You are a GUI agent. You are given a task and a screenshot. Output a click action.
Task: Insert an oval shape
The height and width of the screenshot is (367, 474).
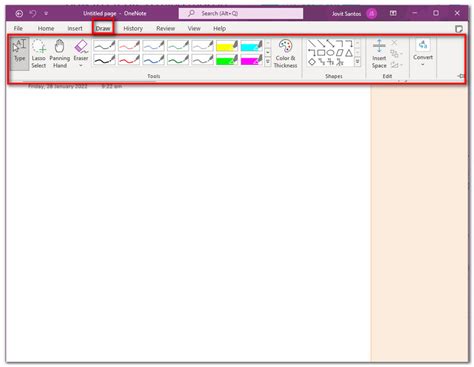point(330,53)
